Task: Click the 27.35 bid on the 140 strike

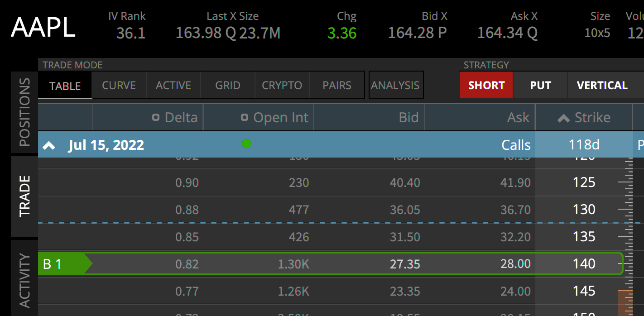Action: click(x=405, y=264)
